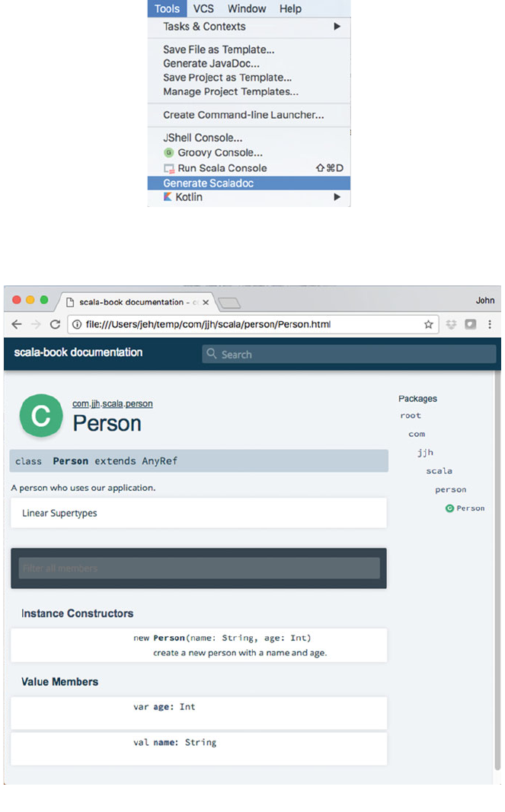Image resolution: width=505 pixels, height=812 pixels.
Task: Click the John profile label
Action: 484,301
